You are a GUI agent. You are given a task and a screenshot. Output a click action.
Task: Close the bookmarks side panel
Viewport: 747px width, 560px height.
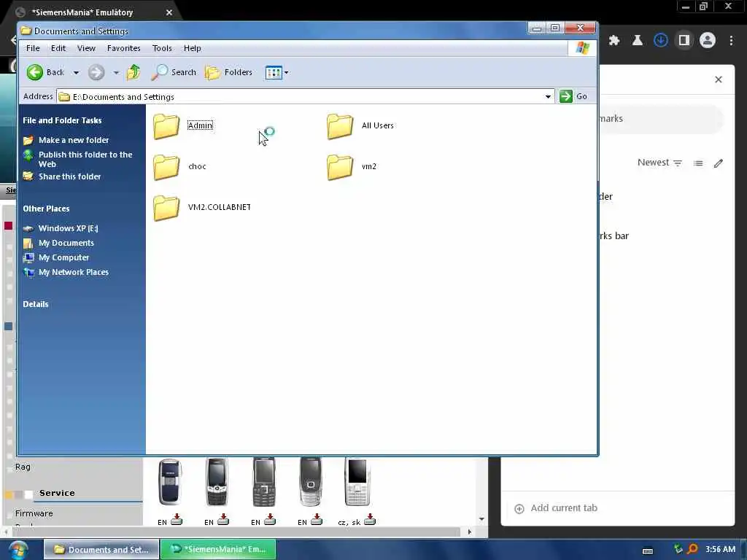pos(719,79)
